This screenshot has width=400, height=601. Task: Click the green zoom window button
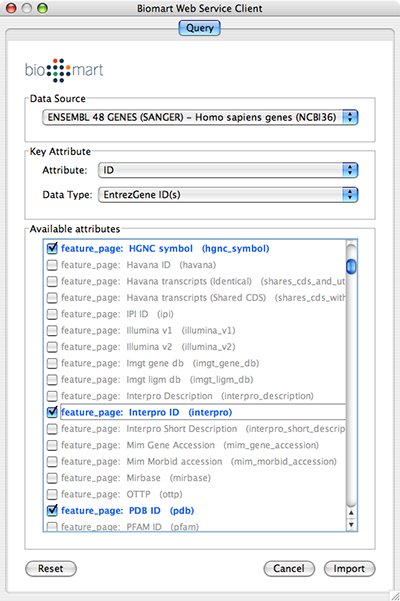pos(42,8)
